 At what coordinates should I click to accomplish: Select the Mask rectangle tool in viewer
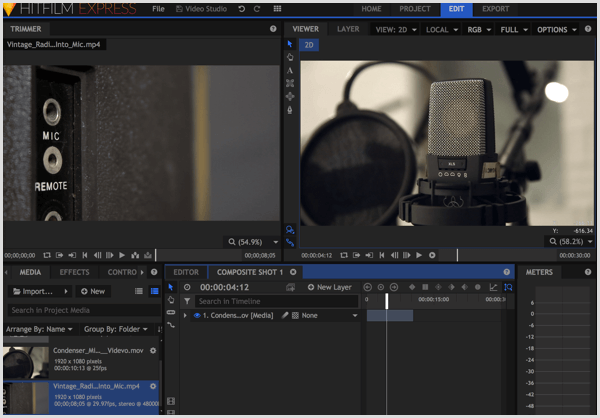coord(290,83)
